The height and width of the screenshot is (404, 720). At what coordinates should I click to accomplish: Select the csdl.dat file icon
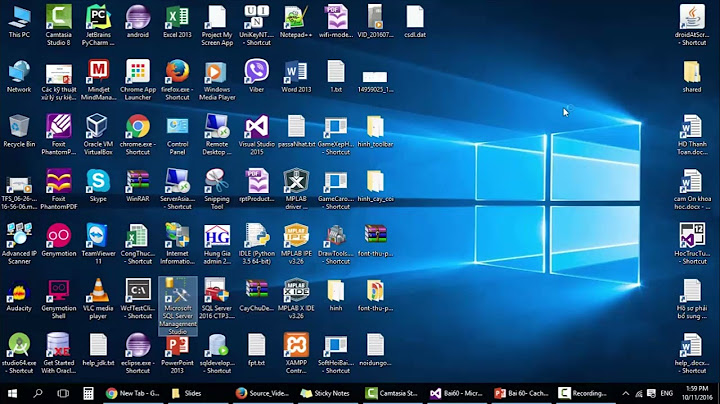(x=415, y=21)
